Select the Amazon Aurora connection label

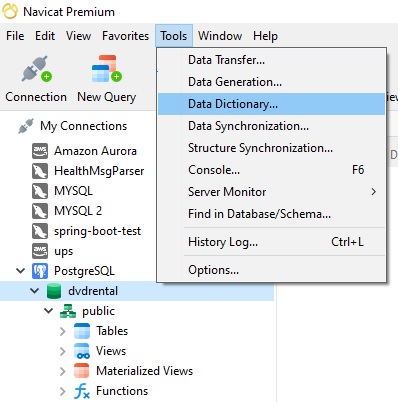pos(95,151)
